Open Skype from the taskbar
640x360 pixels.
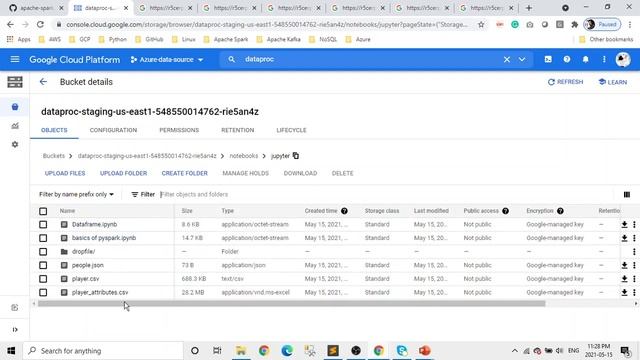pyautogui.click(x=402, y=351)
